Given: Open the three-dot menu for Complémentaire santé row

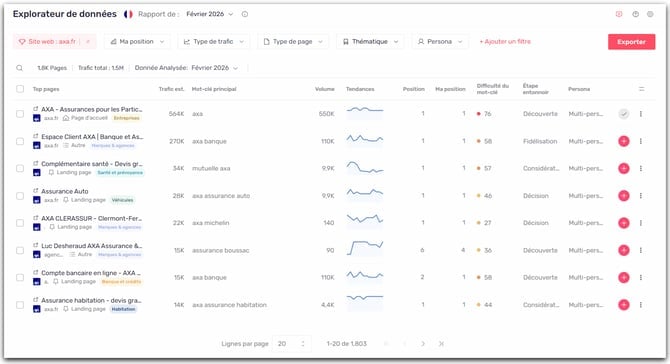Looking at the screenshot, I should tap(641, 168).
